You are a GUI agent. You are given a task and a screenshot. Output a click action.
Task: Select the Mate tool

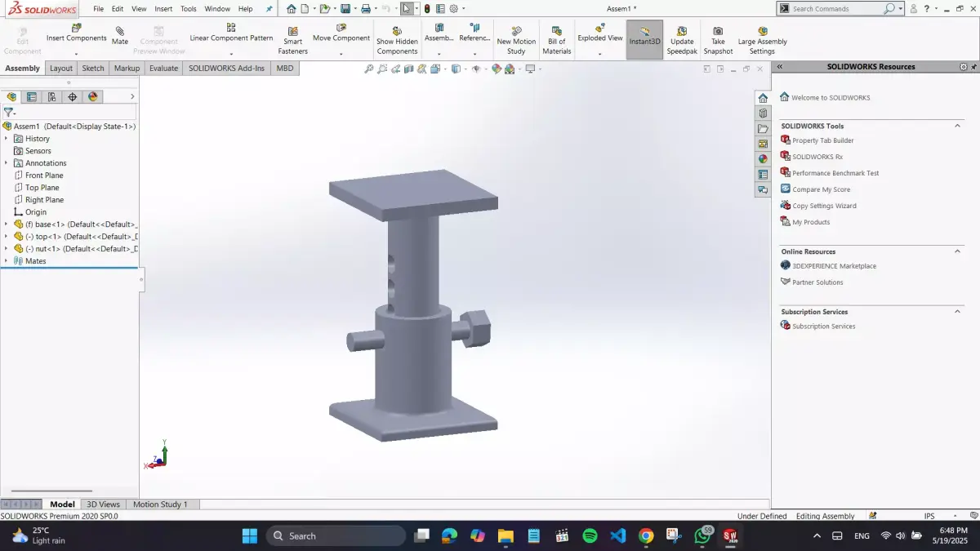(x=119, y=36)
